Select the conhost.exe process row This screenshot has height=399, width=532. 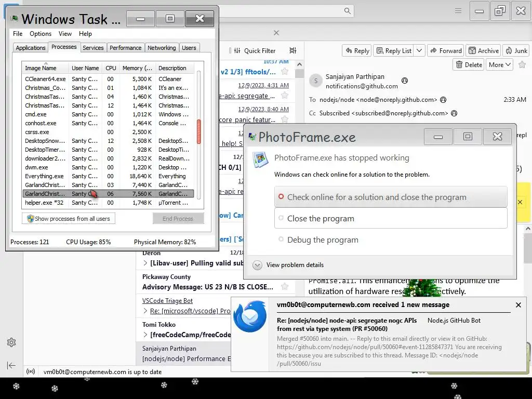108,123
